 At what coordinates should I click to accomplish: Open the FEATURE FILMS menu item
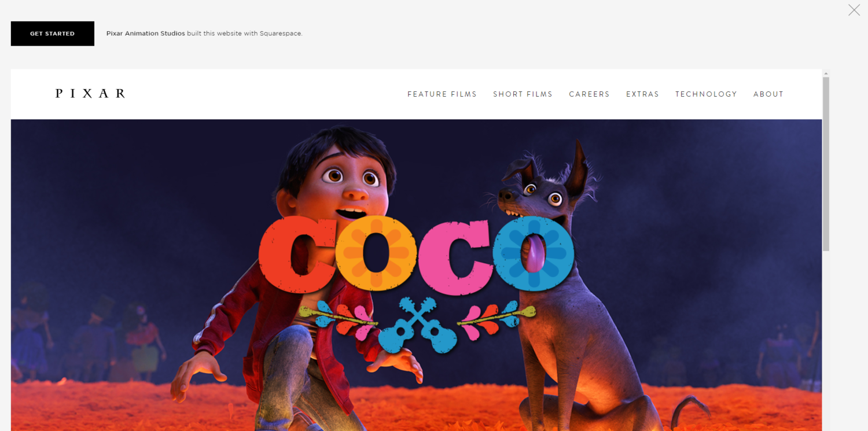point(442,94)
